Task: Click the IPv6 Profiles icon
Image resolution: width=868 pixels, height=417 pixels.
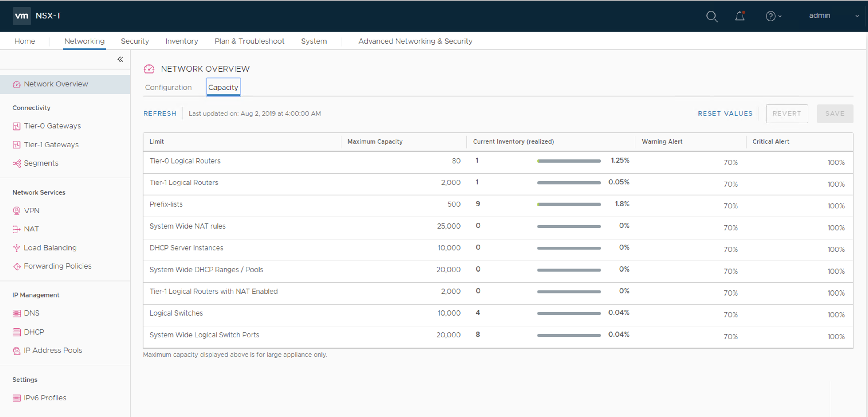Action: pyautogui.click(x=17, y=398)
